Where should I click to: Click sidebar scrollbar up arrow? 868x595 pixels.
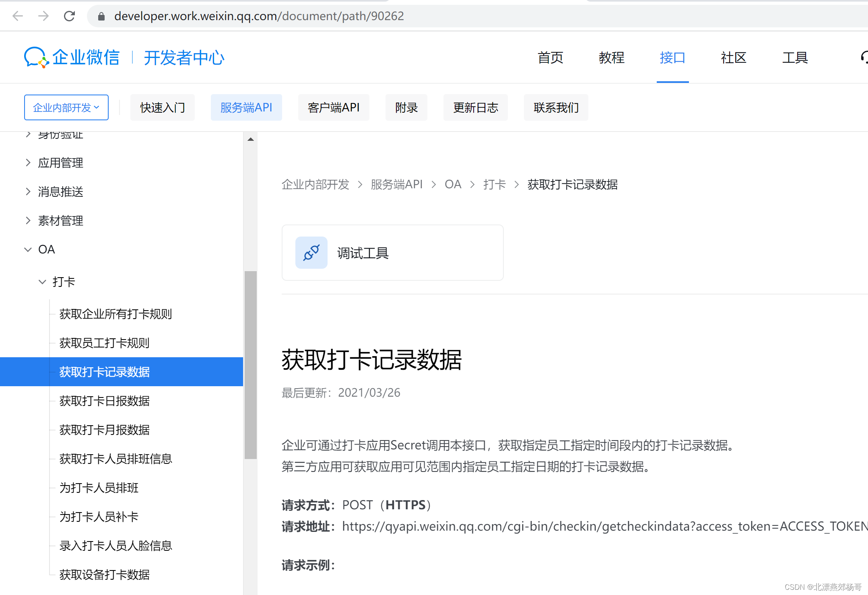[250, 139]
